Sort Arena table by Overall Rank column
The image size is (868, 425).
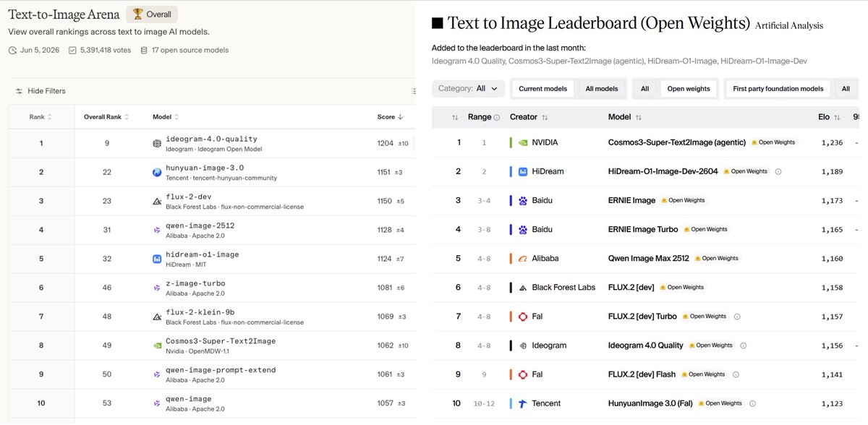coord(106,117)
